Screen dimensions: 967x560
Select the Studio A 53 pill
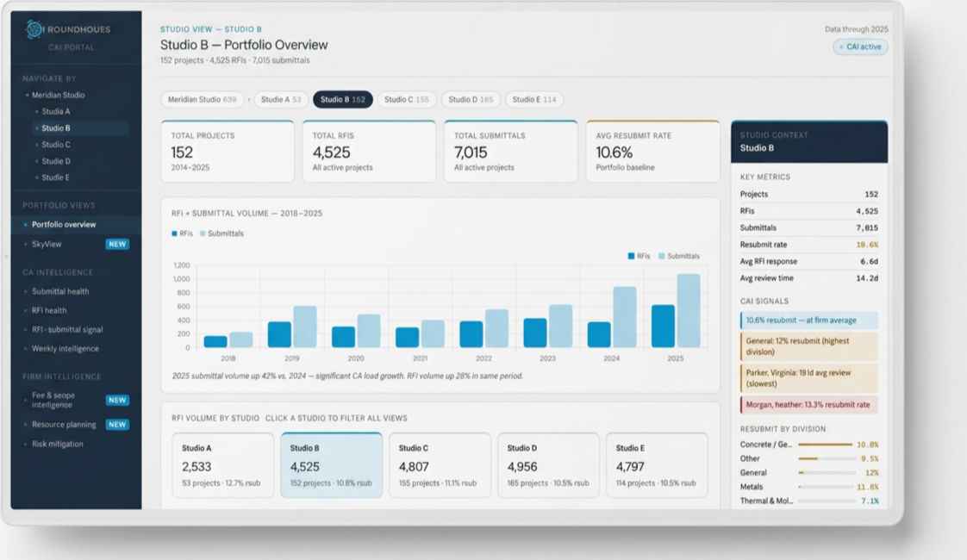(x=281, y=99)
